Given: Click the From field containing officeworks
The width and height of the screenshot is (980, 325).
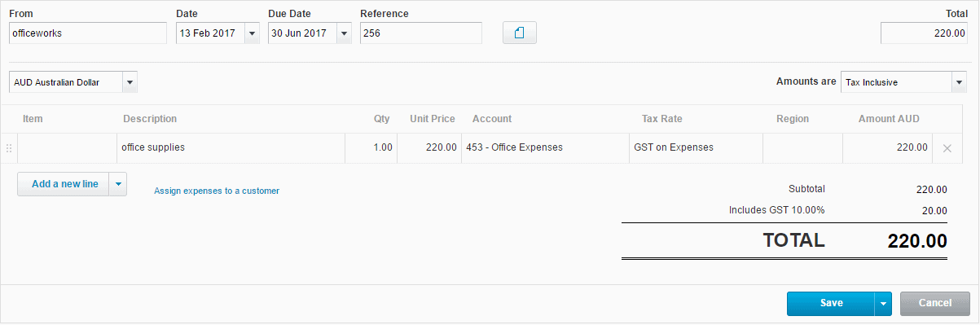Looking at the screenshot, I should tap(88, 33).
